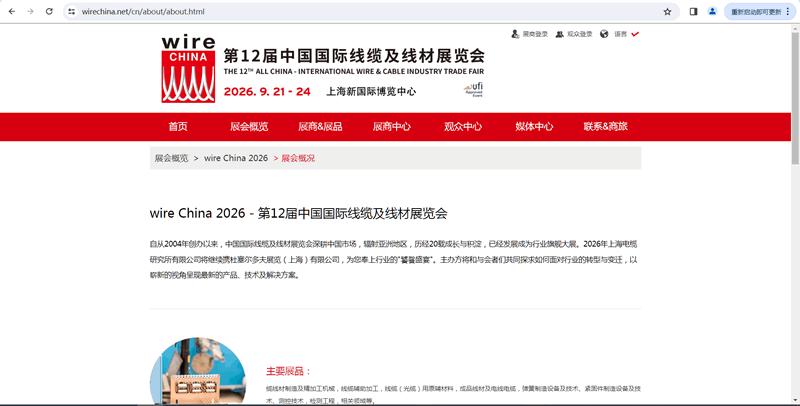Open the 展会概览 navigation menu
800x406 pixels.
tap(249, 127)
